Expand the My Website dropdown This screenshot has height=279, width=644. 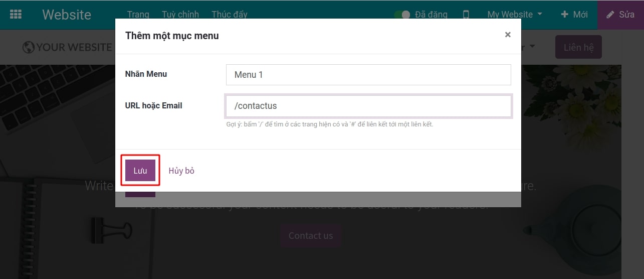515,15
